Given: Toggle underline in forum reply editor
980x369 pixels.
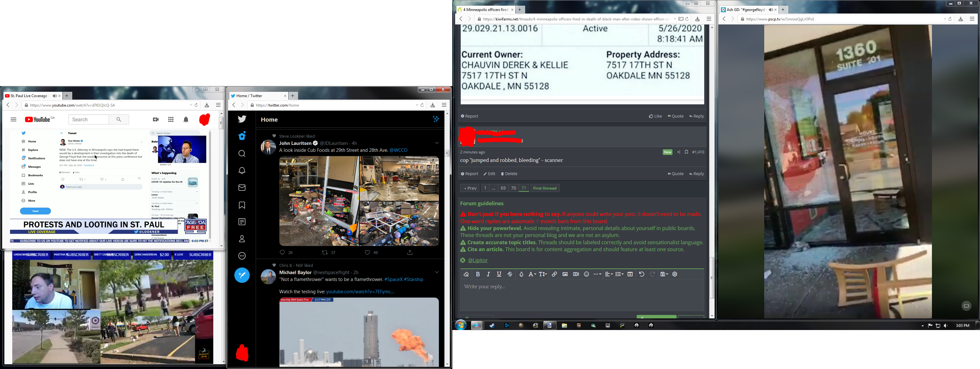Looking at the screenshot, I should point(499,274).
